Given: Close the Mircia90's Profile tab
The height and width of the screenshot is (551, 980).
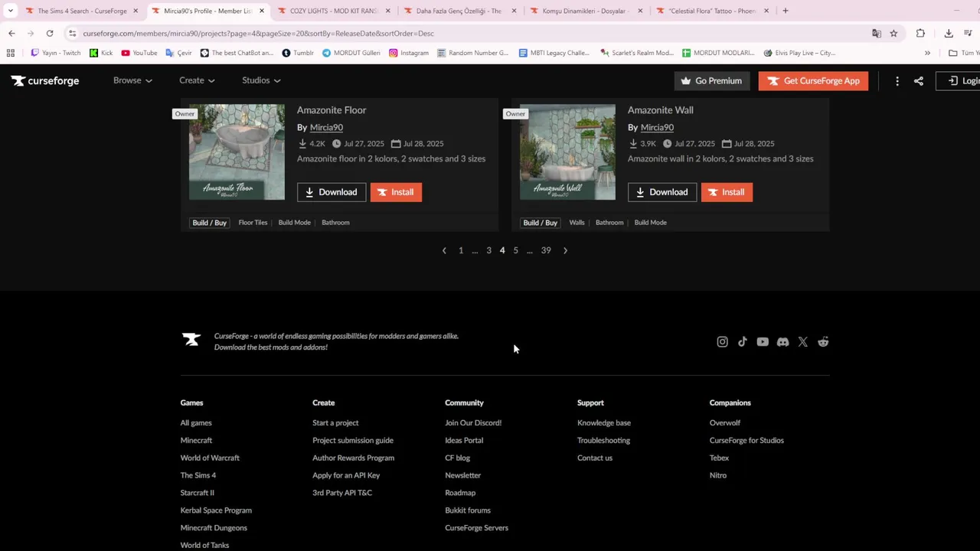Looking at the screenshot, I should point(261,11).
